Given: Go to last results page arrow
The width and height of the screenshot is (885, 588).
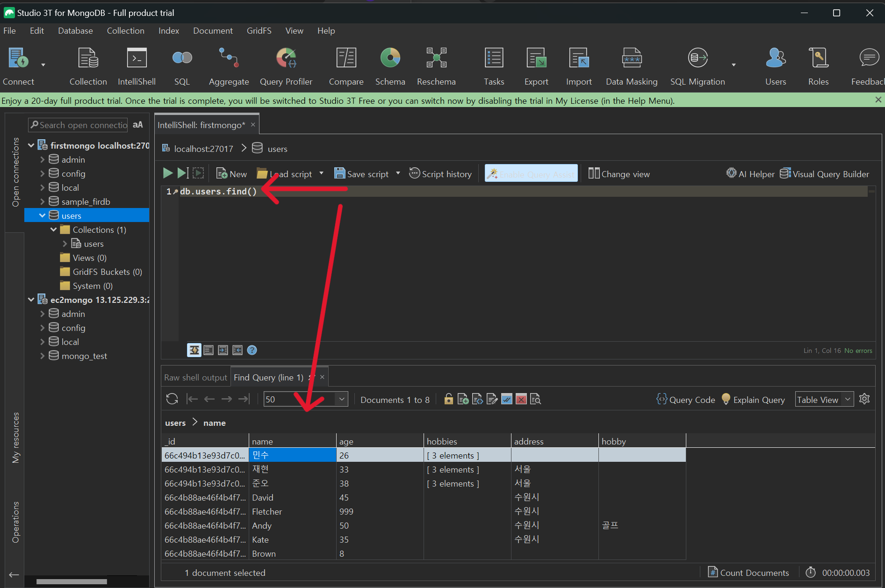Looking at the screenshot, I should (244, 399).
